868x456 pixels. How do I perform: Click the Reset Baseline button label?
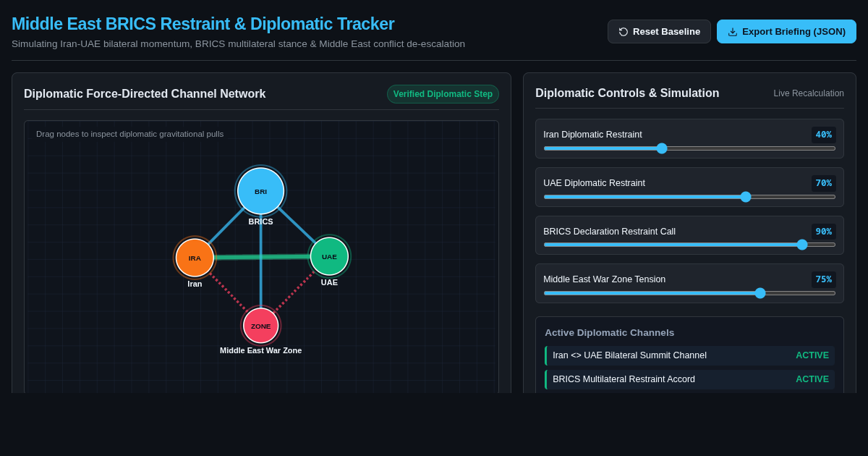[x=666, y=32]
